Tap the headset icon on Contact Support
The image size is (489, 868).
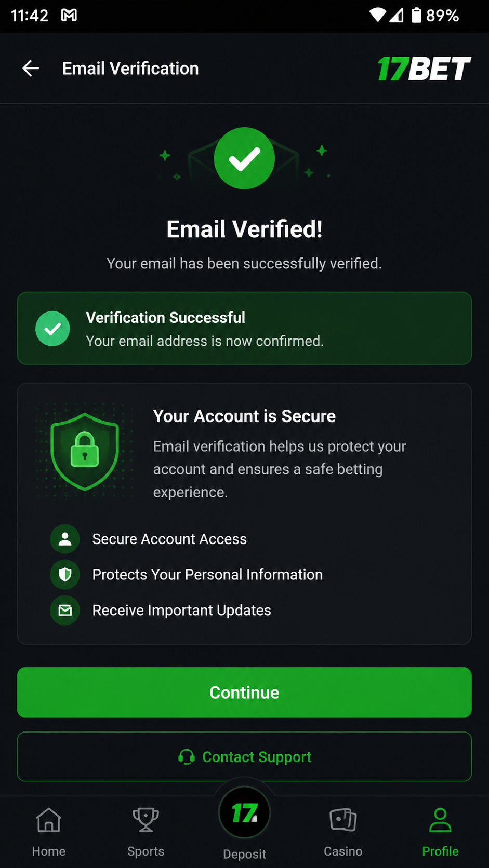click(x=187, y=757)
